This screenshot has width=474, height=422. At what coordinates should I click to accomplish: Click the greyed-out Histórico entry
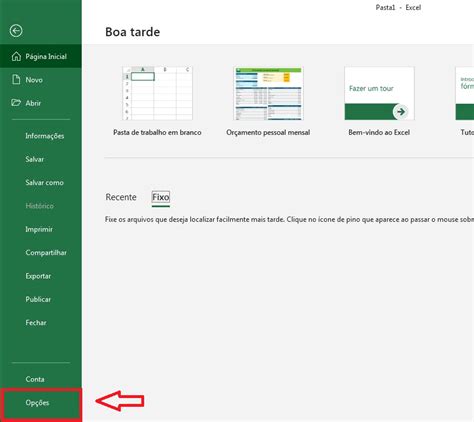click(41, 206)
